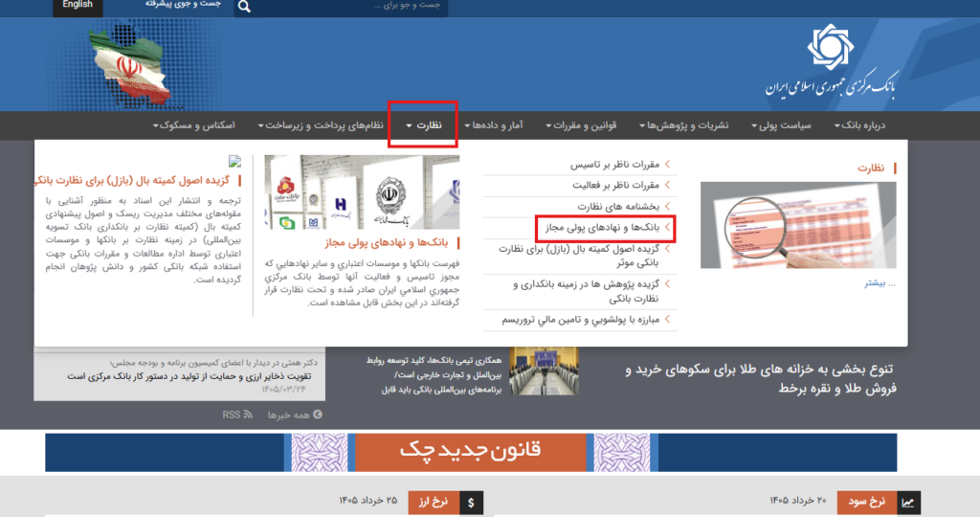Click the chart icon next to نرخ سود
This screenshot has height=517, width=980.
click(907, 503)
